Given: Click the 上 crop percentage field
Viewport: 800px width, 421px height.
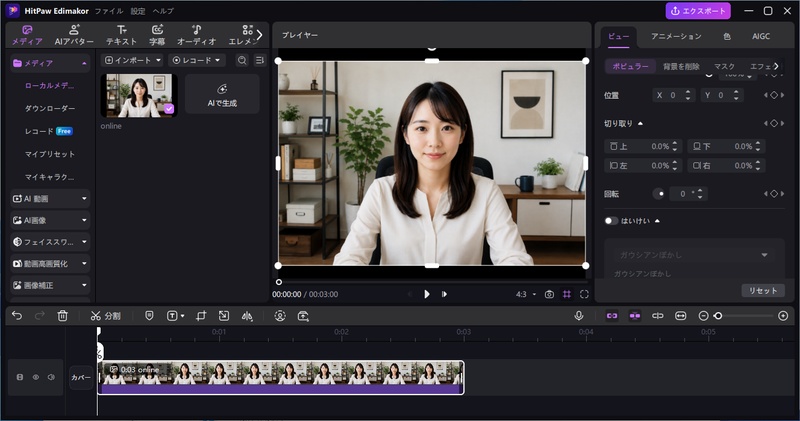Looking at the screenshot, I should 643,146.
